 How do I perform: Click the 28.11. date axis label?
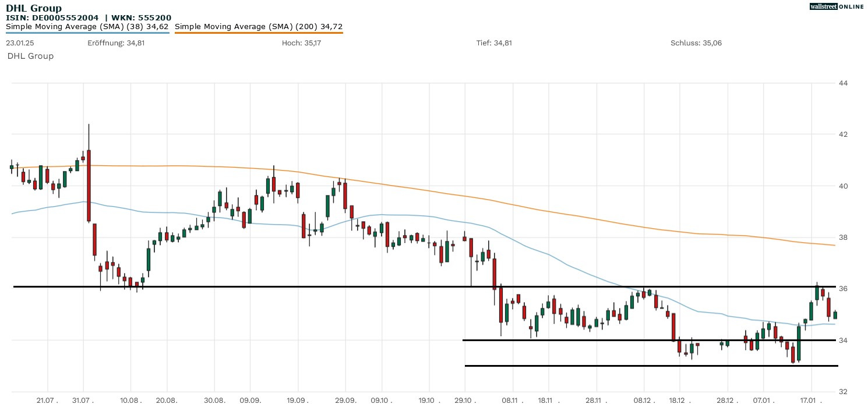(x=596, y=401)
